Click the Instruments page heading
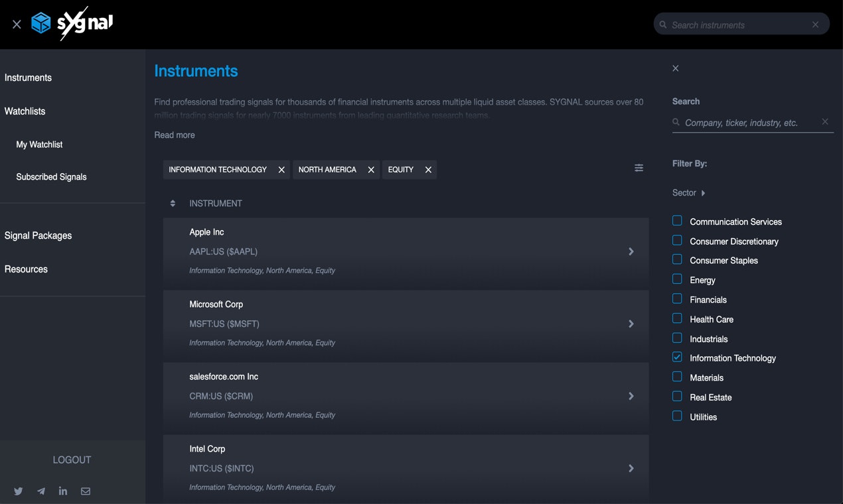The image size is (843, 504). pyautogui.click(x=196, y=71)
